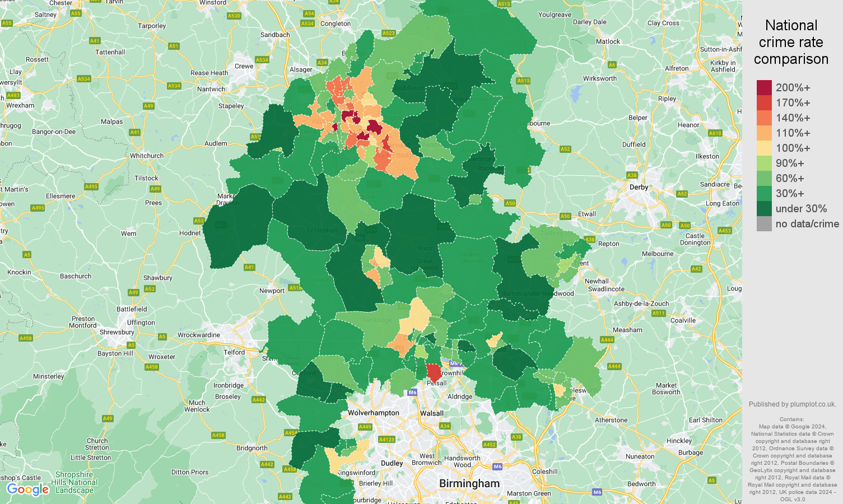
Task: Click the Melbourne label
Action: click(658, 254)
